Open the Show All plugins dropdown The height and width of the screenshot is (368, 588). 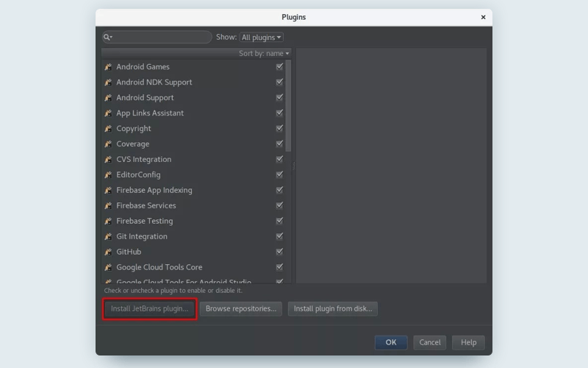click(262, 38)
